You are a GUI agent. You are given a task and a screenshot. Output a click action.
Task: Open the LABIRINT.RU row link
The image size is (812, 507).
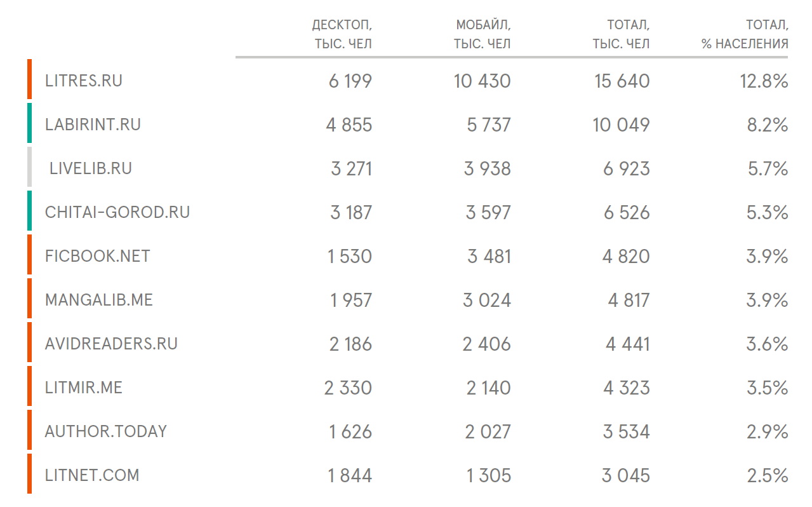tap(93, 125)
